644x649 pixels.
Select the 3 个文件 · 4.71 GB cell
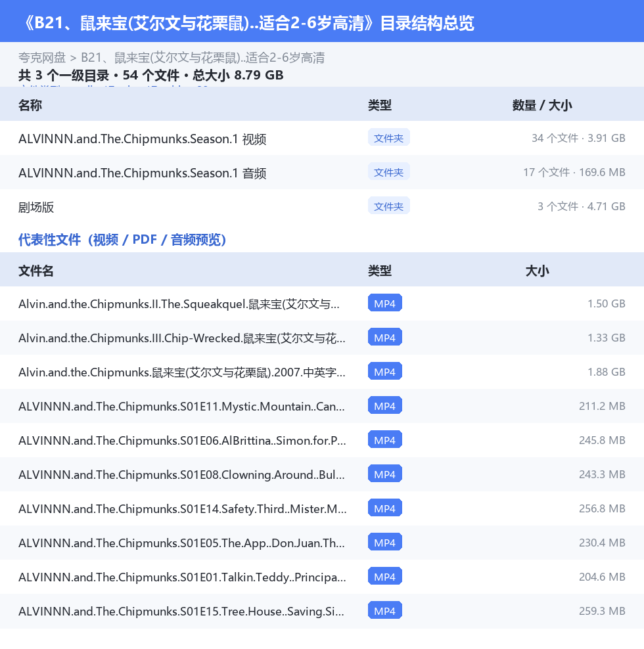pos(581,206)
